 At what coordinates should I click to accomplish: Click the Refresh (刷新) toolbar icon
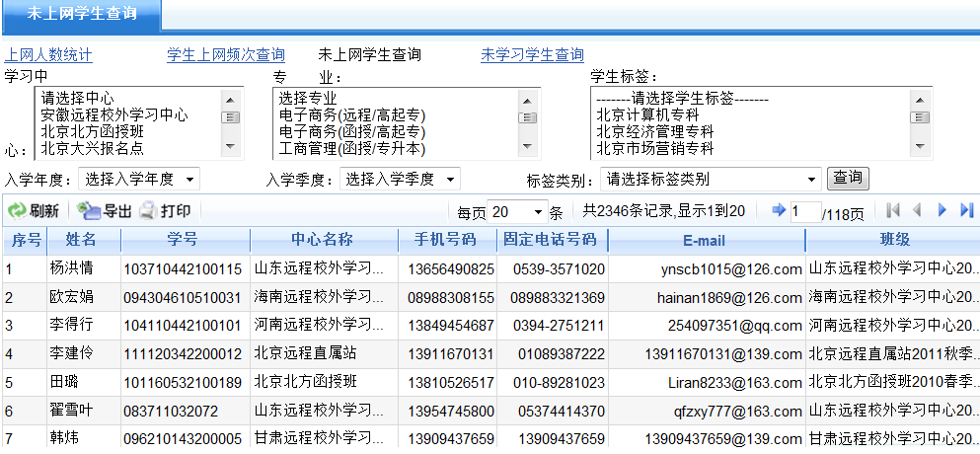click(17, 211)
